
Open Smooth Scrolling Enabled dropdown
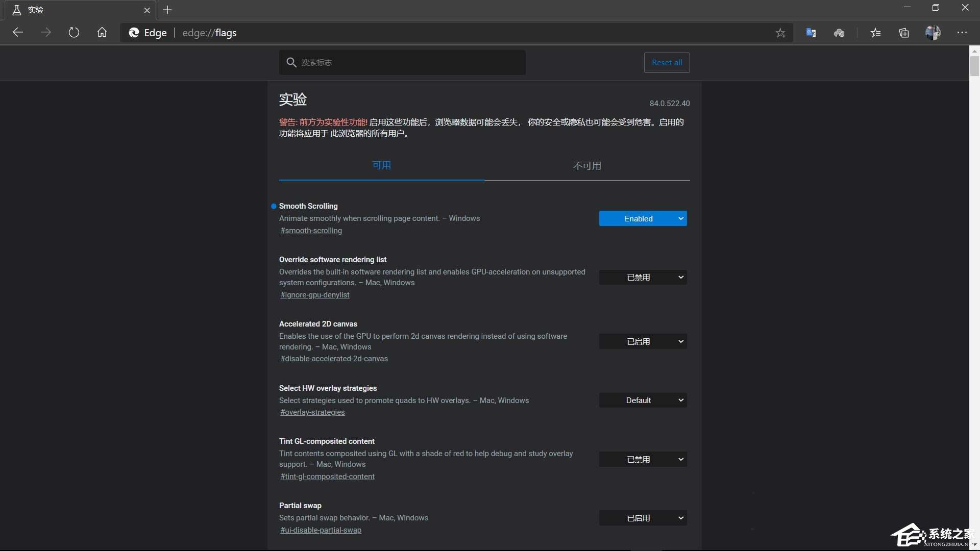click(x=643, y=218)
